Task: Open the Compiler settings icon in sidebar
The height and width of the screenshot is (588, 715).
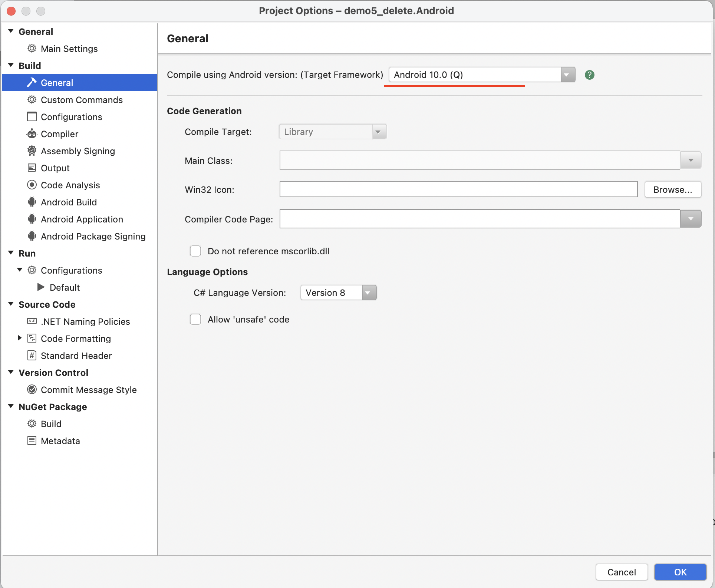Action: pos(32,134)
